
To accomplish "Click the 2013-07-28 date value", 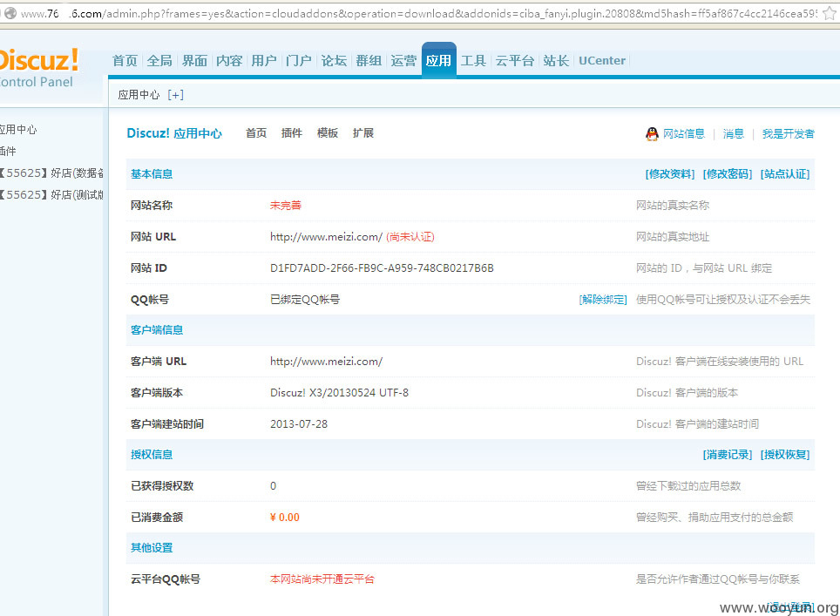I will point(299,424).
